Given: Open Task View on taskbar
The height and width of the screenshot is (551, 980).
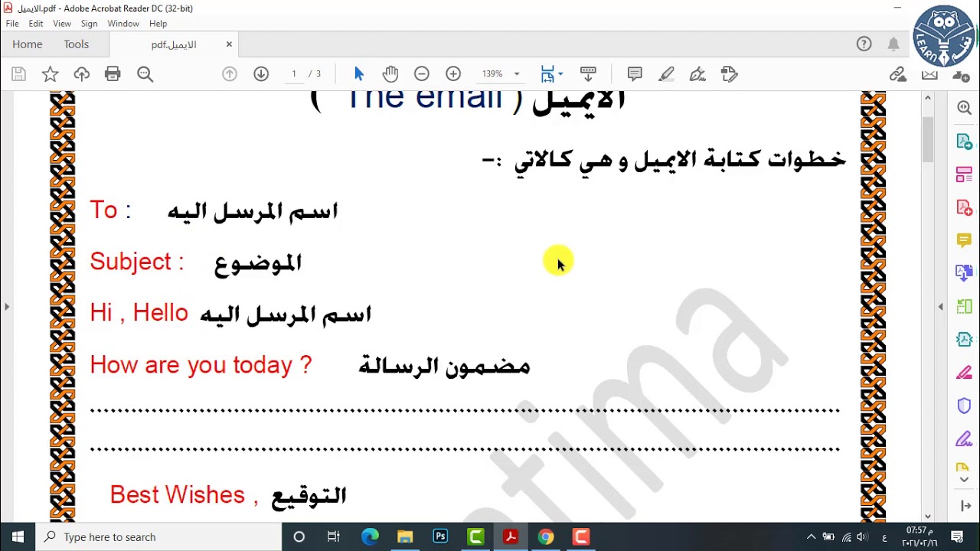Looking at the screenshot, I should point(334,536).
